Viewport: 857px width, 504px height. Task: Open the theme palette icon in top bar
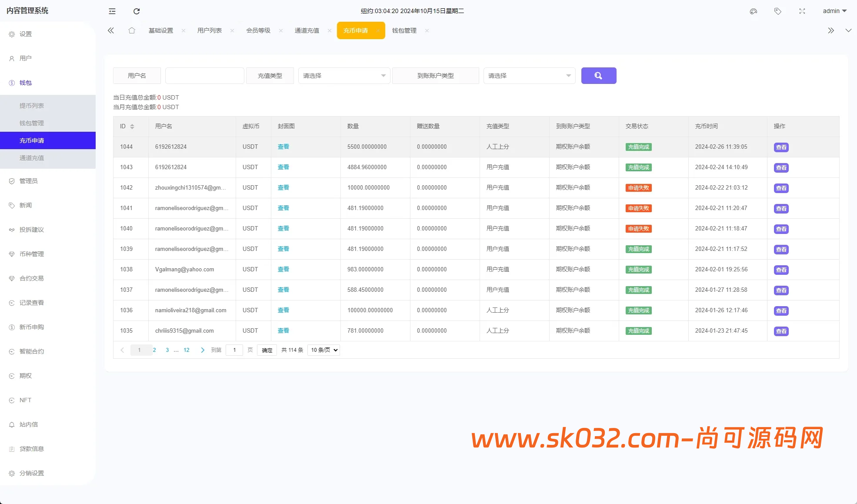tap(753, 11)
